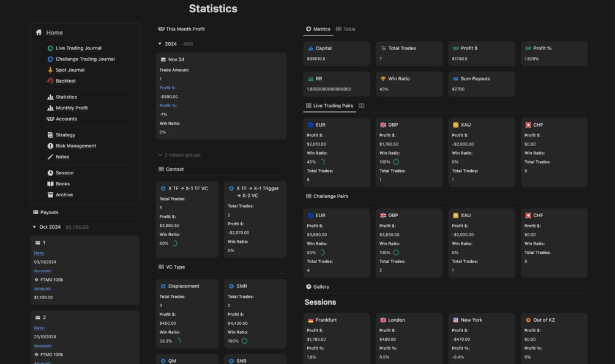Open the Nov 24 profit card
This screenshot has height=364, width=615.
[221, 96]
